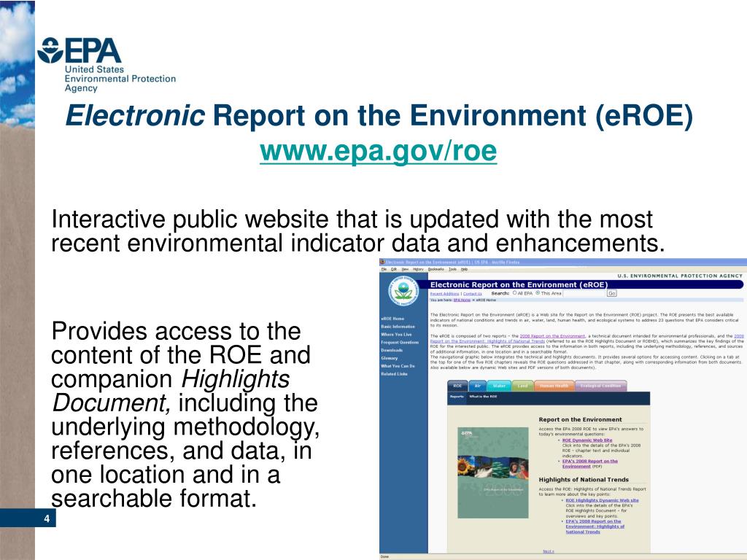The height and width of the screenshot is (560, 747).
Task: Select the ROE chapter tab
Action: [457, 386]
